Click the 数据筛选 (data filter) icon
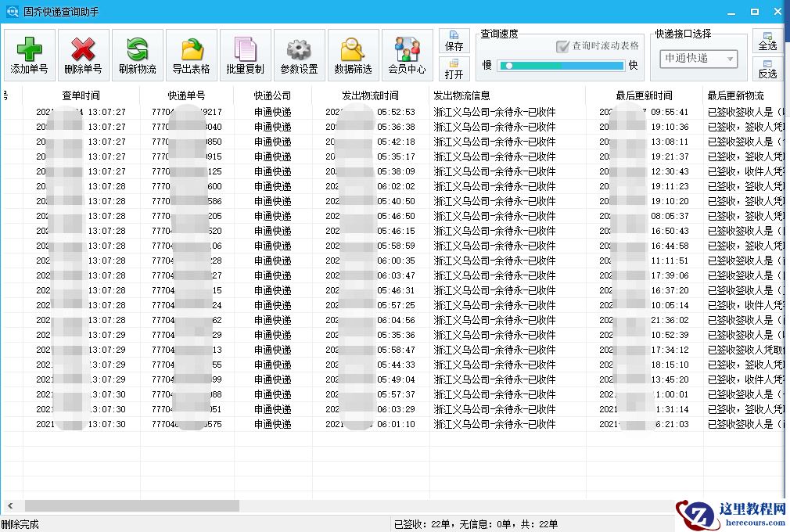The height and width of the screenshot is (532, 790). tap(352, 54)
